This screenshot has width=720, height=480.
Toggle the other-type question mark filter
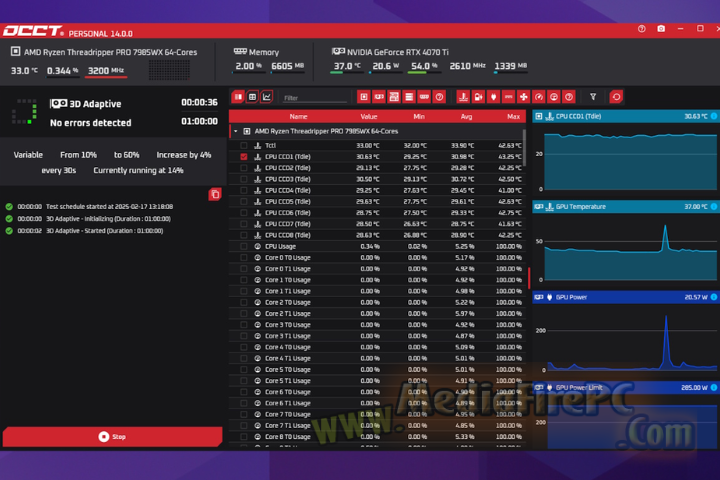click(x=569, y=97)
